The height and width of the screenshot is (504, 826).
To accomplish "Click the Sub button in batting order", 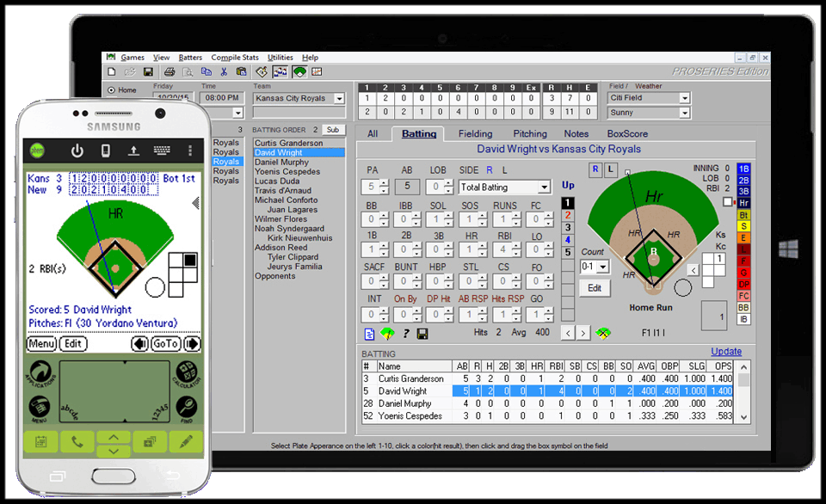I will [x=333, y=130].
